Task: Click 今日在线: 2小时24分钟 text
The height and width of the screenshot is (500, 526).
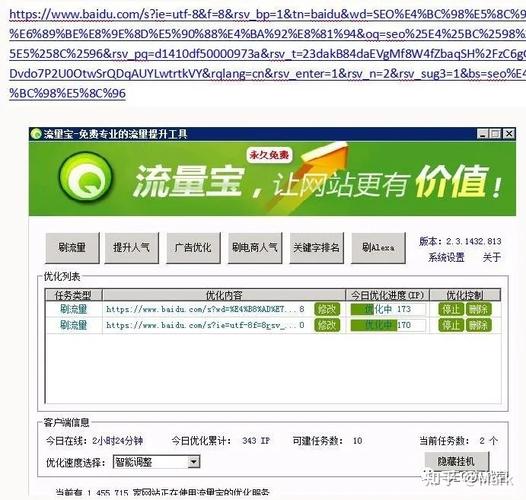Action: pos(95,441)
